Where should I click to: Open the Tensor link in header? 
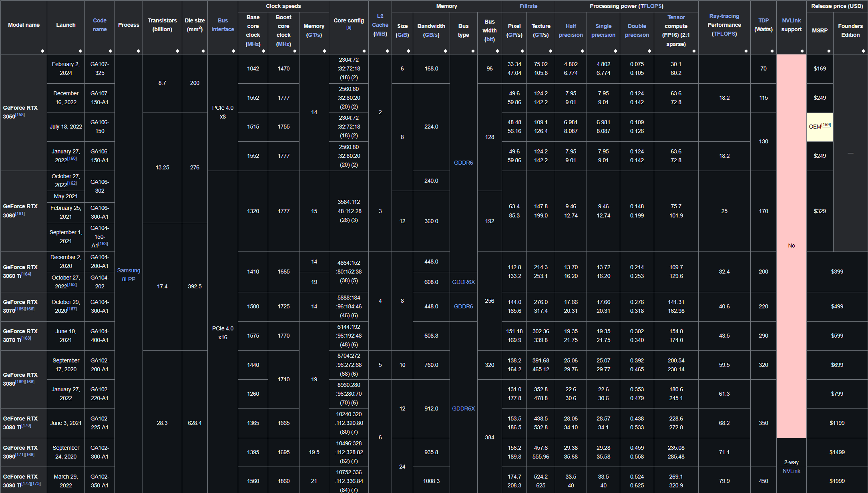[676, 17]
